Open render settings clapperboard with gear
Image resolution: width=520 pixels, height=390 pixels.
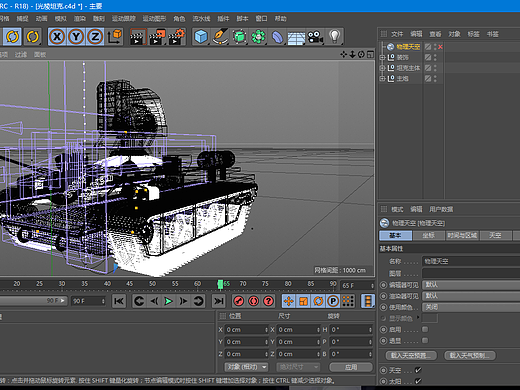[177, 37]
